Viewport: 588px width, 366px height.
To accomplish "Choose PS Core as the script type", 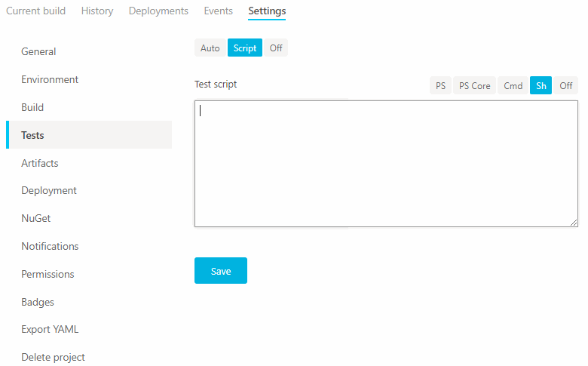I will [x=475, y=86].
